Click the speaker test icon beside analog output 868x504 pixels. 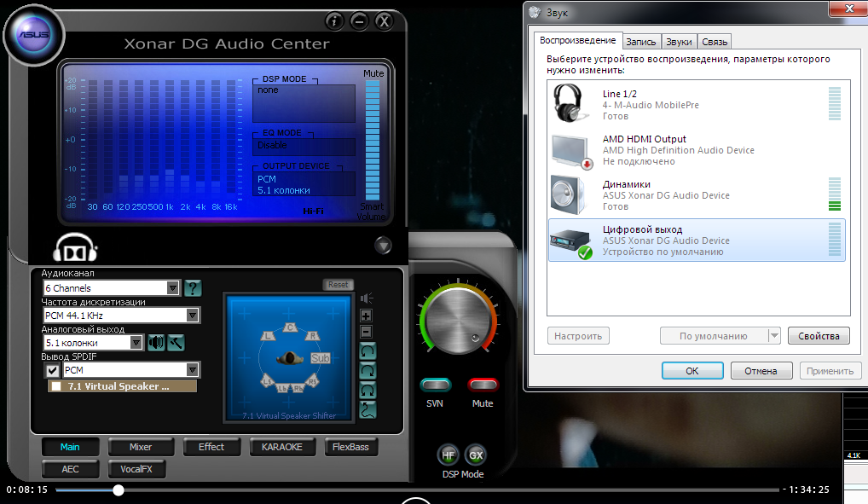click(156, 343)
